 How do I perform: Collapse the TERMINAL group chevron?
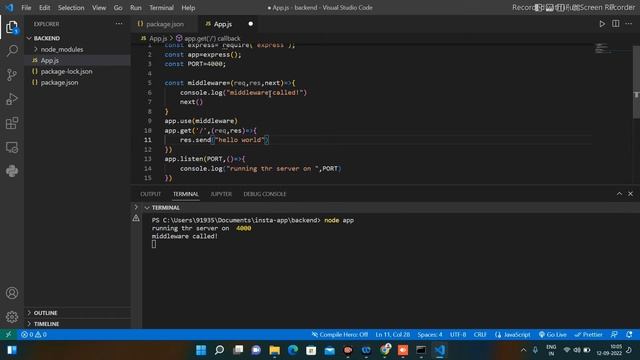point(147,208)
